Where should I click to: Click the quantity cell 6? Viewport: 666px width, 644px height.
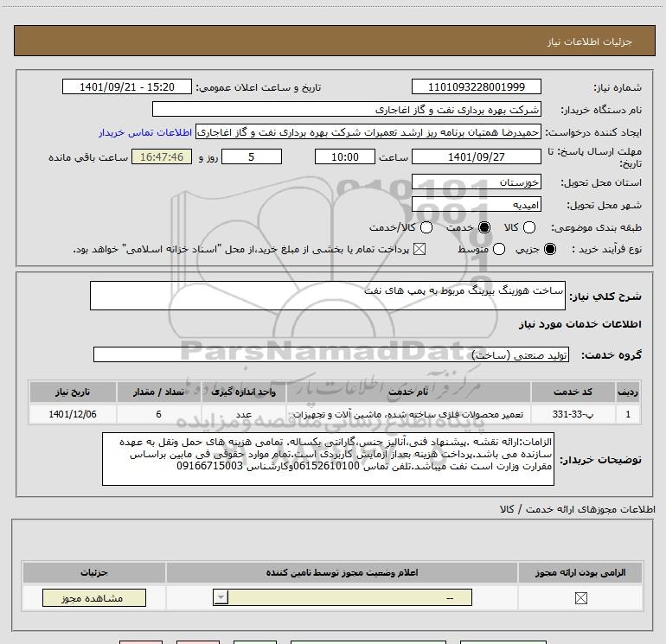pyautogui.click(x=158, y=414)
